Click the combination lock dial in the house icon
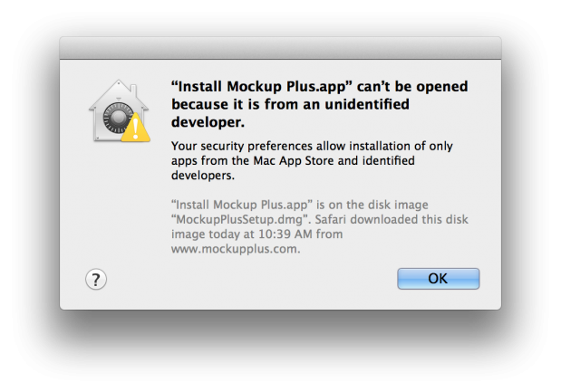The width and height of the screenshot is (561, 392). (118, 117)
